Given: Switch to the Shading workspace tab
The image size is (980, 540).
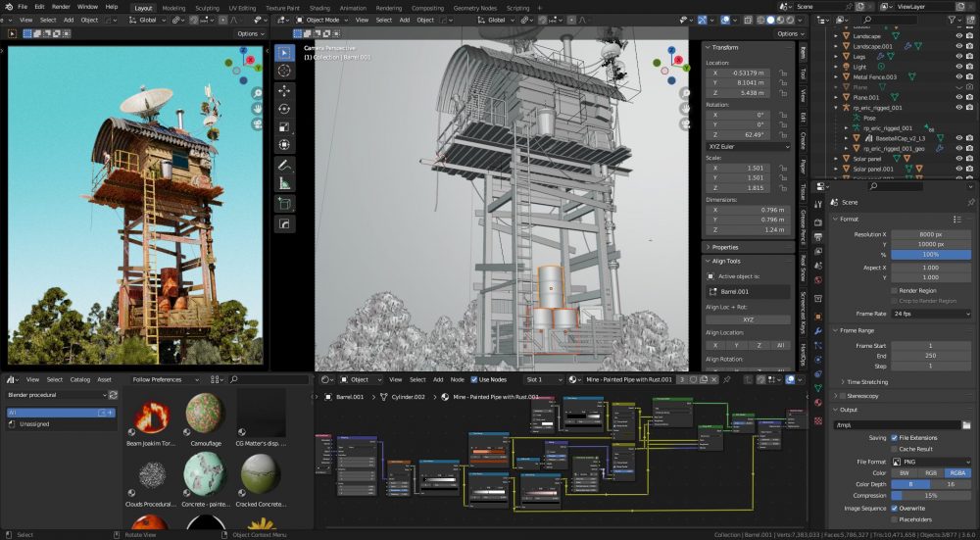Looking at the screenshot, I should tap(319, 8).
